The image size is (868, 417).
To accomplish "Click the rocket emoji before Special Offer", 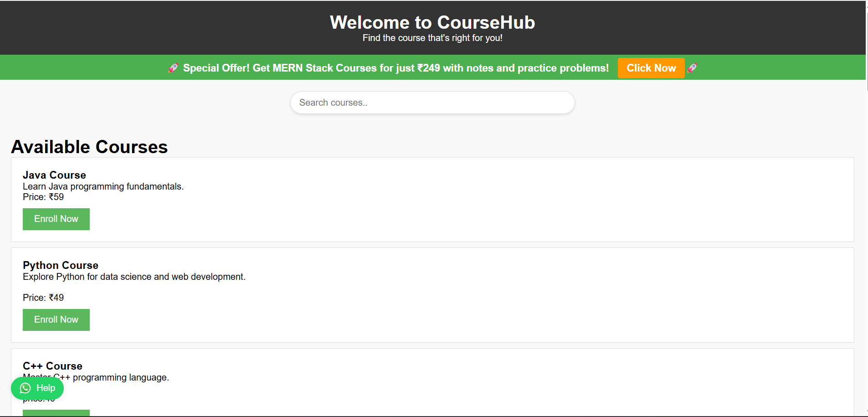I will [173, 68].
